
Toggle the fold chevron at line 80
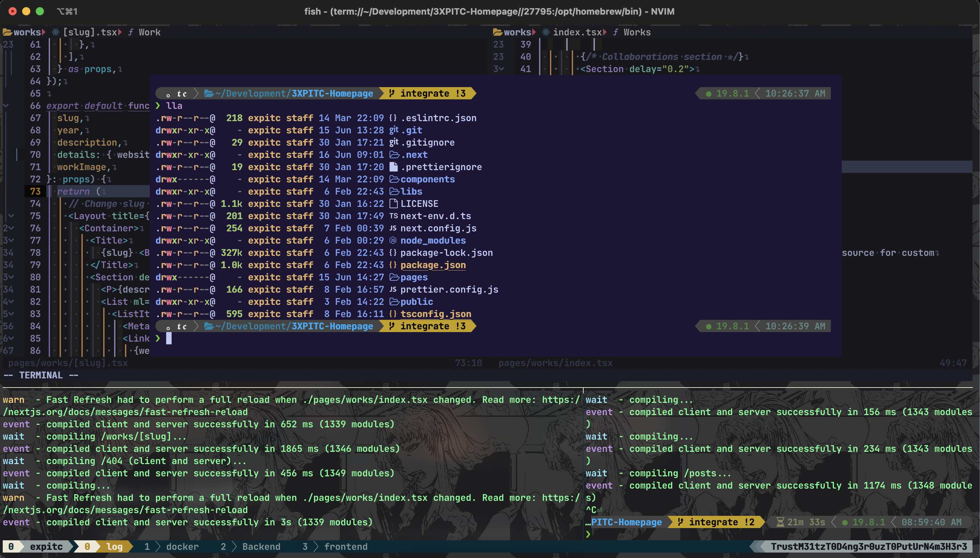tap(11, 277)
